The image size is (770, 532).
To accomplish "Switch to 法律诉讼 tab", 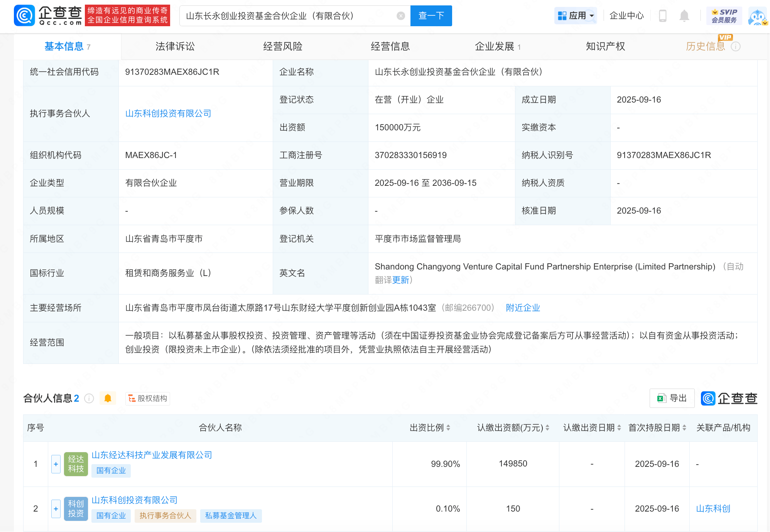I will [175, 47].
